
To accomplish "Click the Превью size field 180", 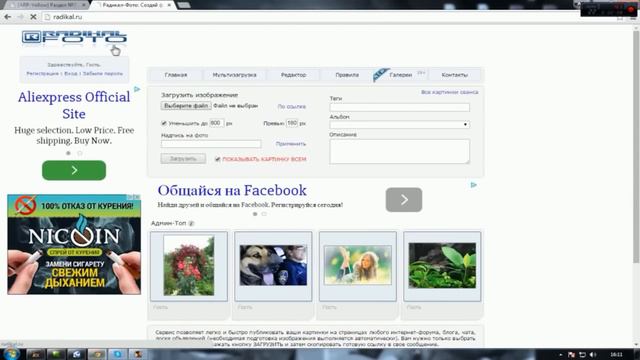I will (292, 123).
